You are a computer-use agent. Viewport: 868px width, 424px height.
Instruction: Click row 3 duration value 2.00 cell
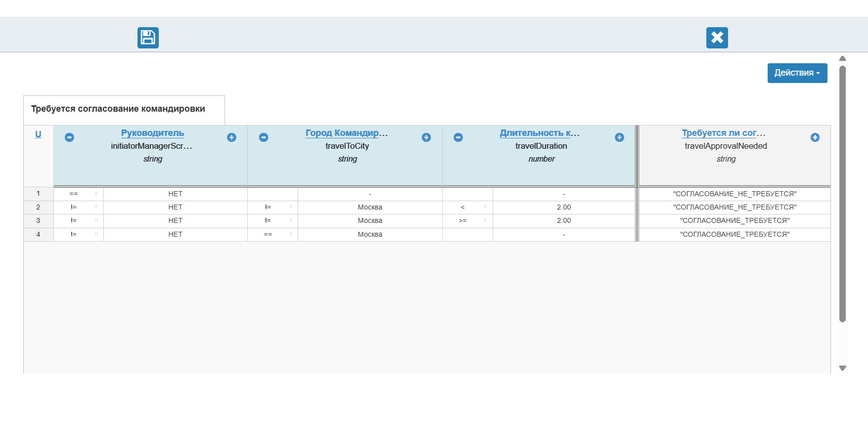pyautogui.click(x=564, y=220)
